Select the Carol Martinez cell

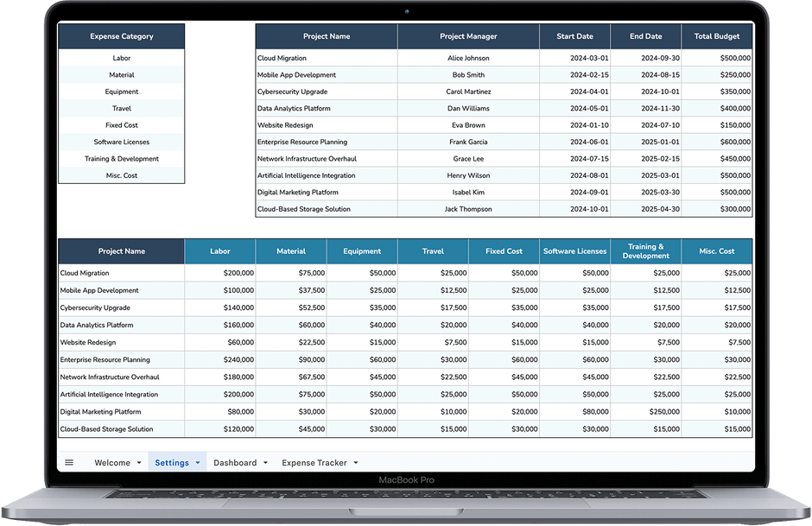pyautogui.click(x=469, y=92)
